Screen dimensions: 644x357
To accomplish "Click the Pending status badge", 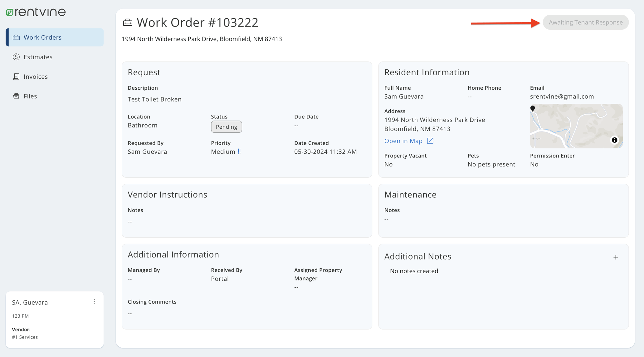I will [x=226, y=127].
